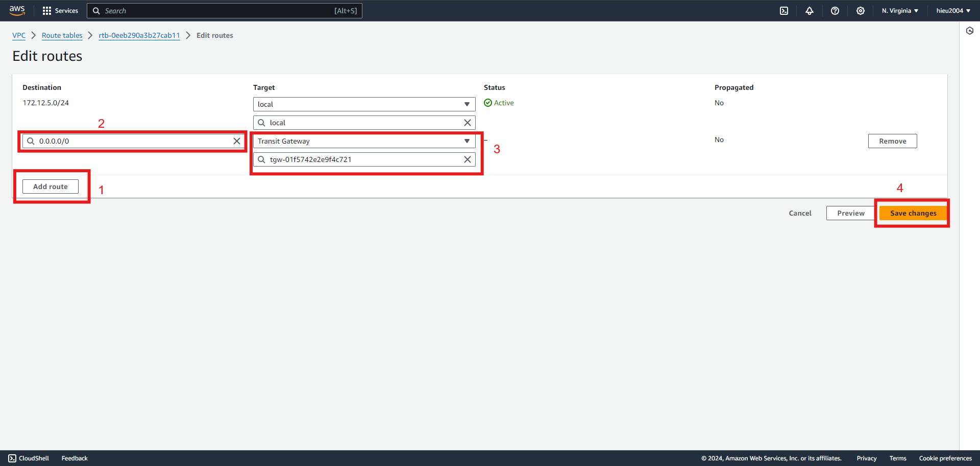Go to Route tables breadcrumb
This screenshot has width=980, height=466.
(x=62, y=35)
